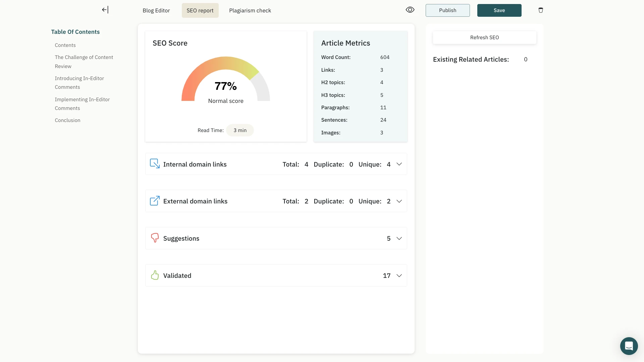Open the Plagiarism check tab
Viewport: 644px width, 362px height.
coord(250,10)
